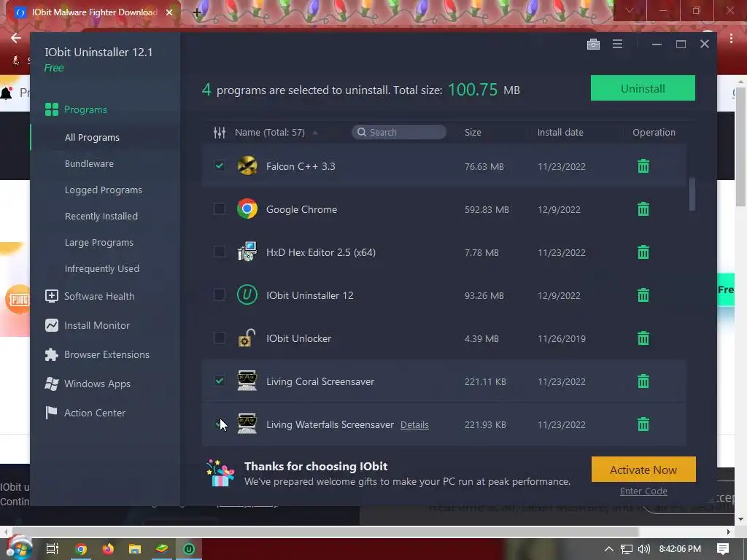The image size is (747, 560).
Task: Open Chrome from the taskbar
Action: (x=81, y=549)
